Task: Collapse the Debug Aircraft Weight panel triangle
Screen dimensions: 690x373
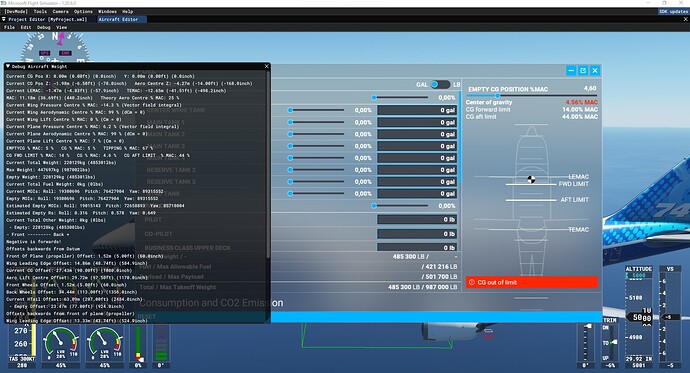Action: point(8,66)
